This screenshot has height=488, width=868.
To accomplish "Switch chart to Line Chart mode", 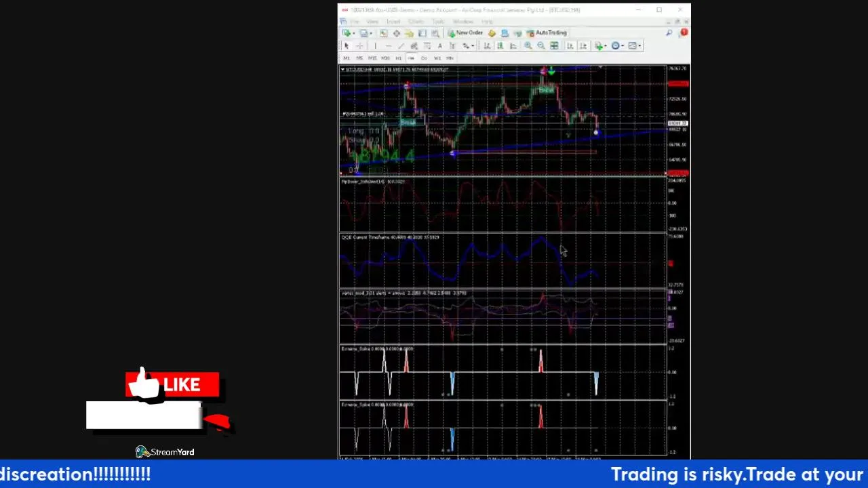I will click(x=513, y=45).
